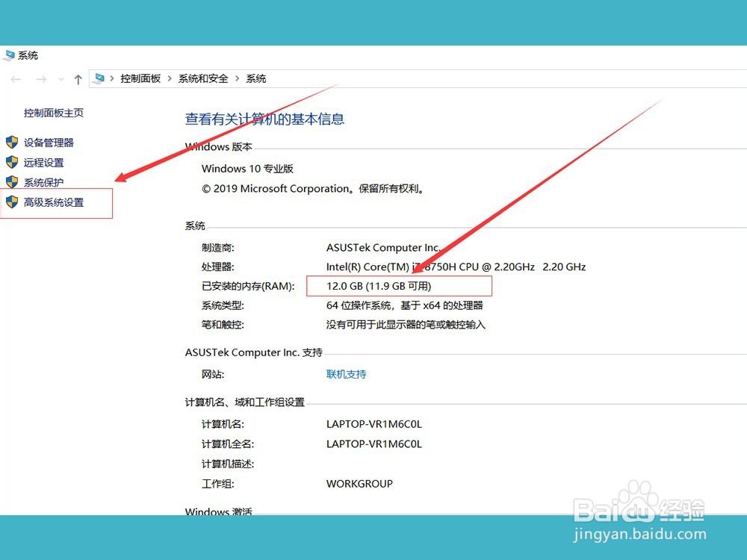The height and width of the screenshot is (560, 747).
Task: Click section header Windows 版本
Action: click(x=219, y=146)
